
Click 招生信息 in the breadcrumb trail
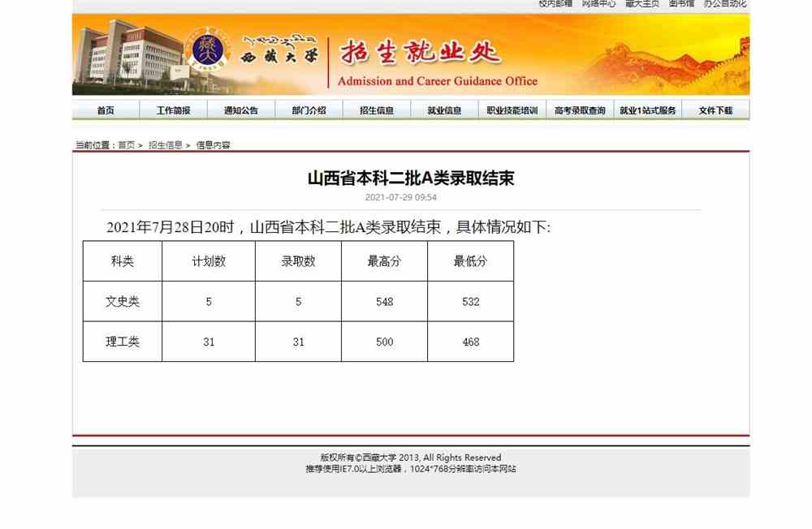(x=165, y=145)
